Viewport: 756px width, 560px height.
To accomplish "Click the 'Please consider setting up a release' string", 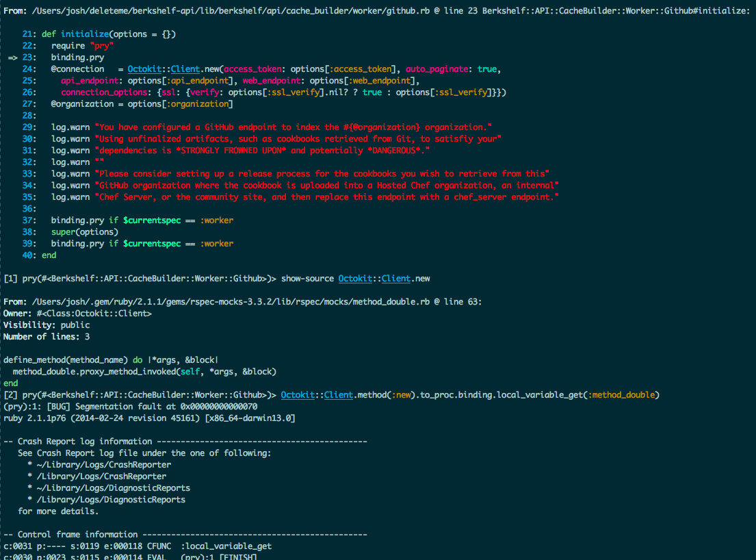I will [322, 174].
